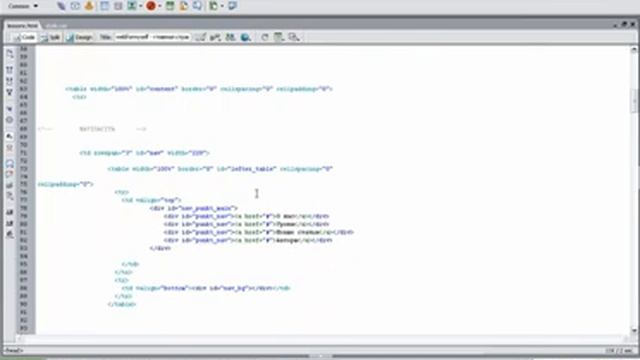Select the head tag in the tag selector
Screen dimensions: 640x360
(13, 350)
